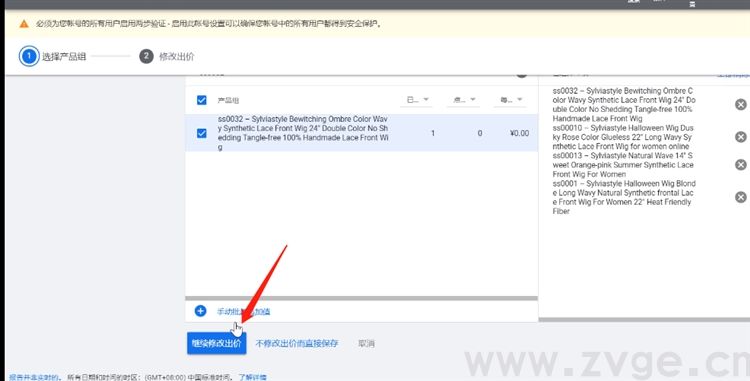Open the 了解详情 link in the footer
This screenshot has height=381, width=750.
(x=252, y=377)
